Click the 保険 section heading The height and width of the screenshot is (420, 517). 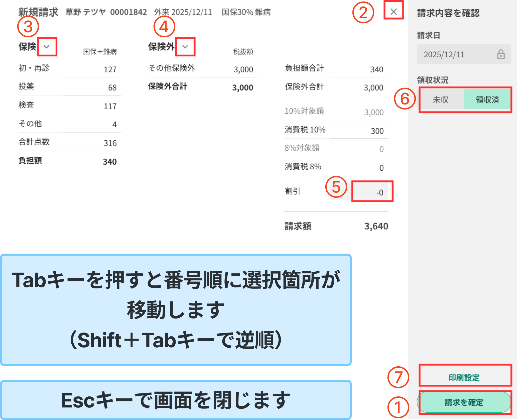[27, 47]
